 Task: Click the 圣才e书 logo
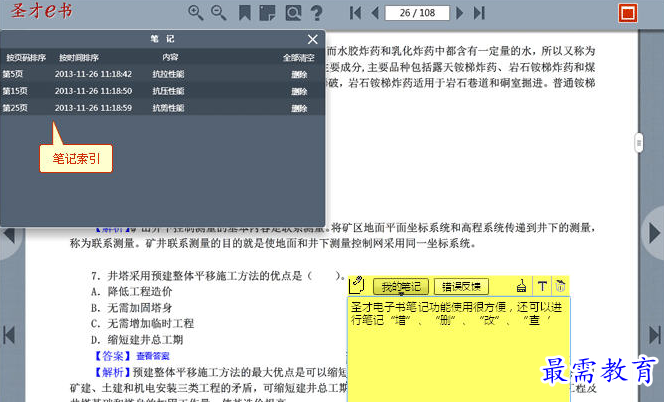[42, 11]
